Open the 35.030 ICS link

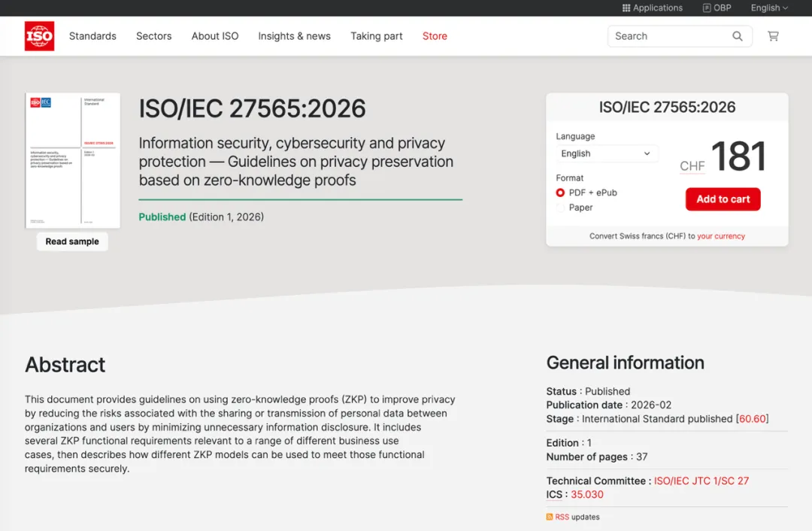click(586, 494)
